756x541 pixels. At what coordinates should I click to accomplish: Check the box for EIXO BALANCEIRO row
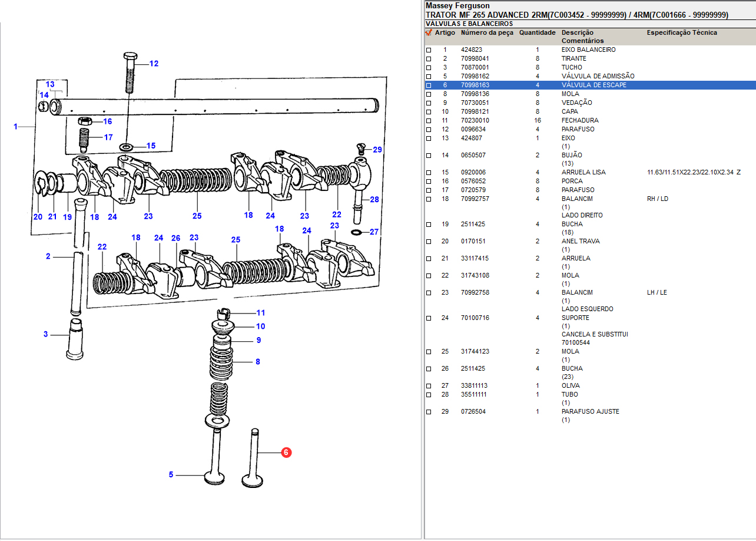click(429, 50)
